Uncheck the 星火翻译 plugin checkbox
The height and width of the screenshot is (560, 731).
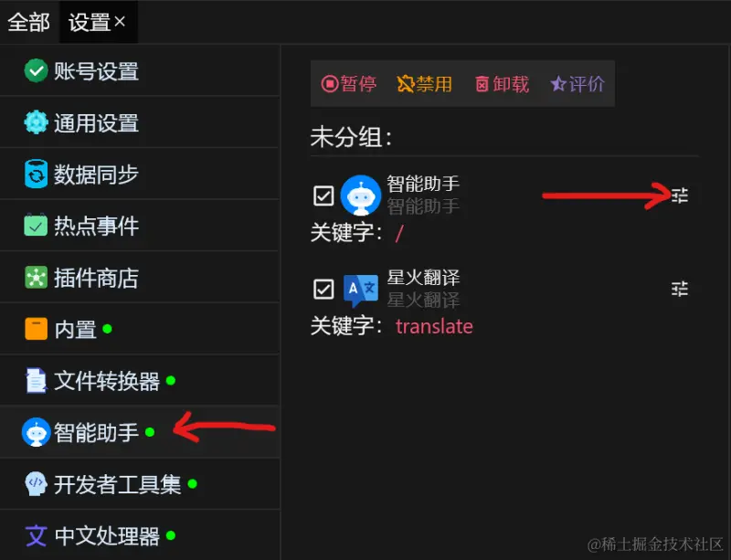323,289
